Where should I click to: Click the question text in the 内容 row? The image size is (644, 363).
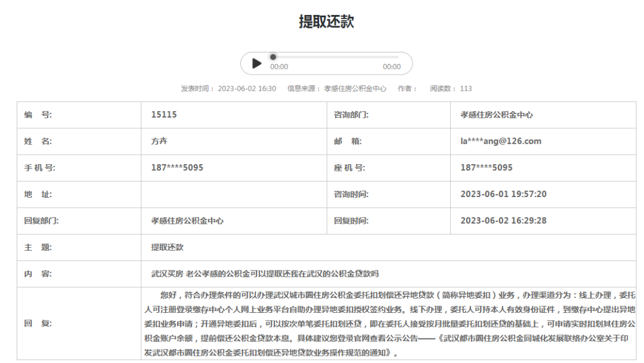coord(265,273)
